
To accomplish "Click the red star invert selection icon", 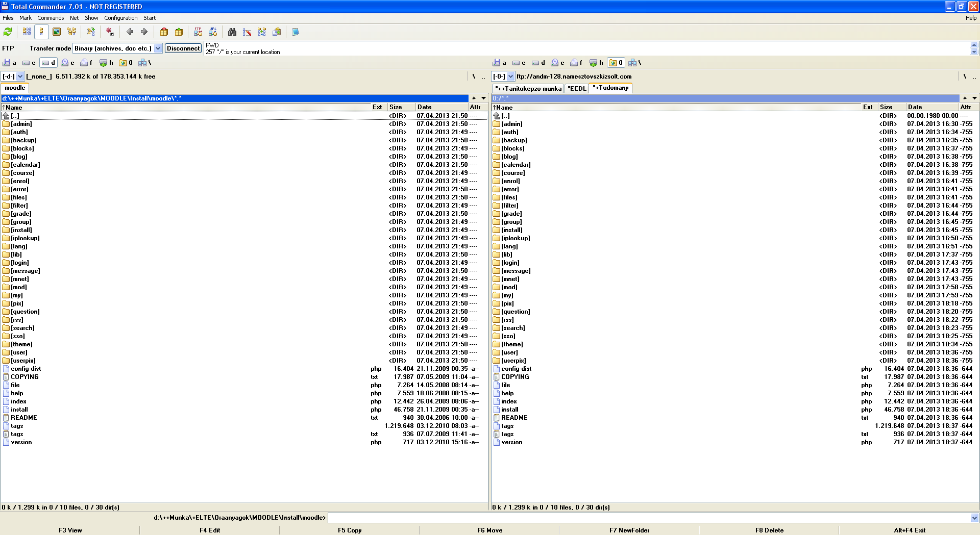I will [x=110, y=32].
